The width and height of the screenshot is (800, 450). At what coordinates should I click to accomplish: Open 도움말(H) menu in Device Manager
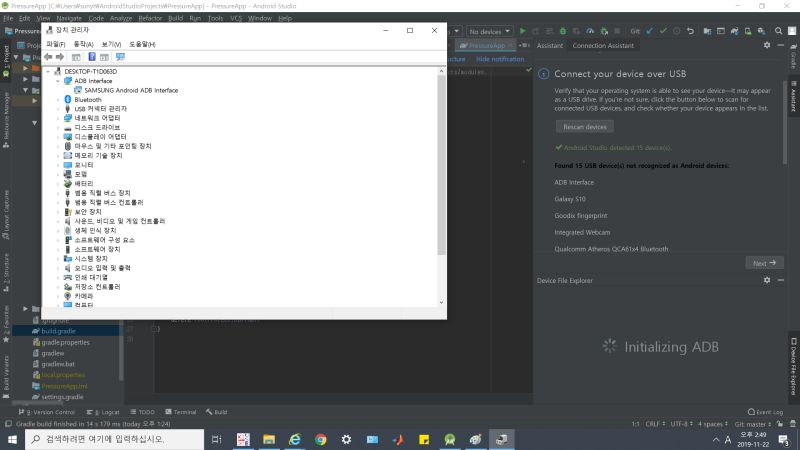click(142, 44)
